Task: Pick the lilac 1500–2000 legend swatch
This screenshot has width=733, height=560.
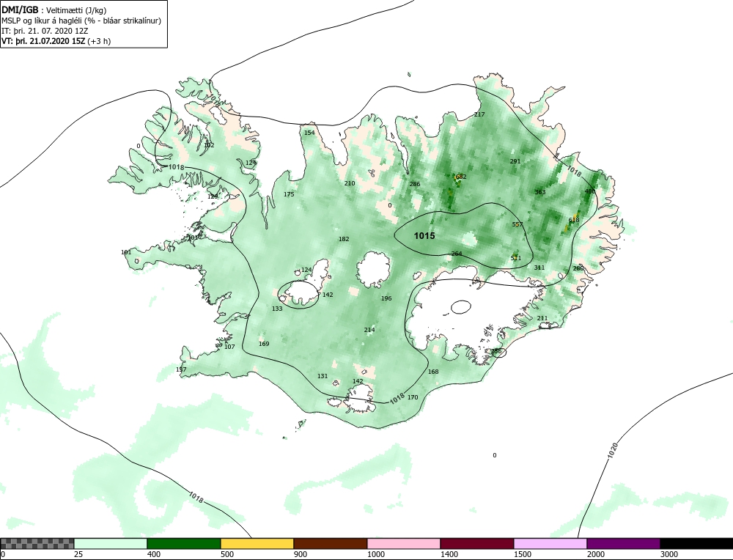Action: [550, 544]
